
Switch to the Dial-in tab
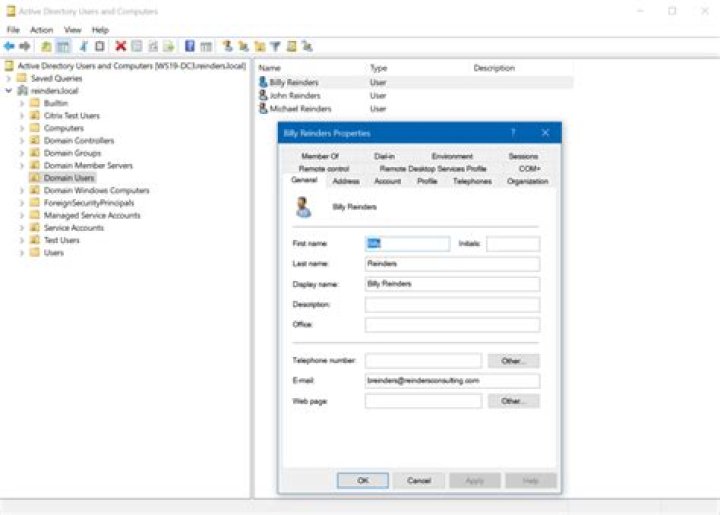point(384,156)
